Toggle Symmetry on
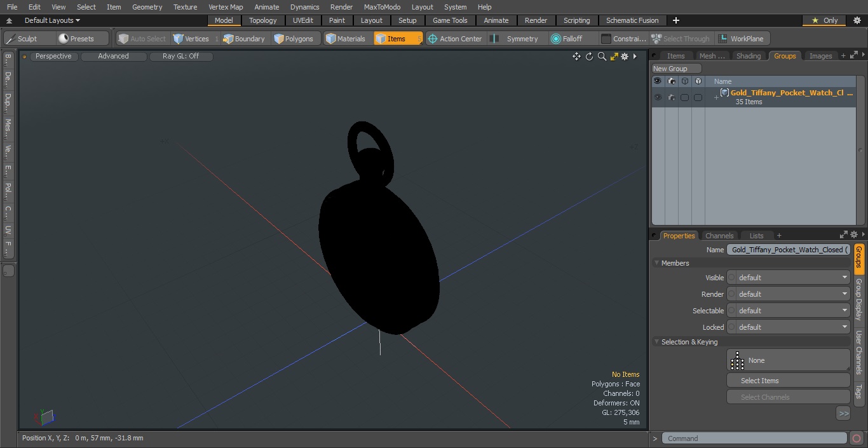Image resolution: width=868 pixels, height=448 pixels. click(515, 39)
